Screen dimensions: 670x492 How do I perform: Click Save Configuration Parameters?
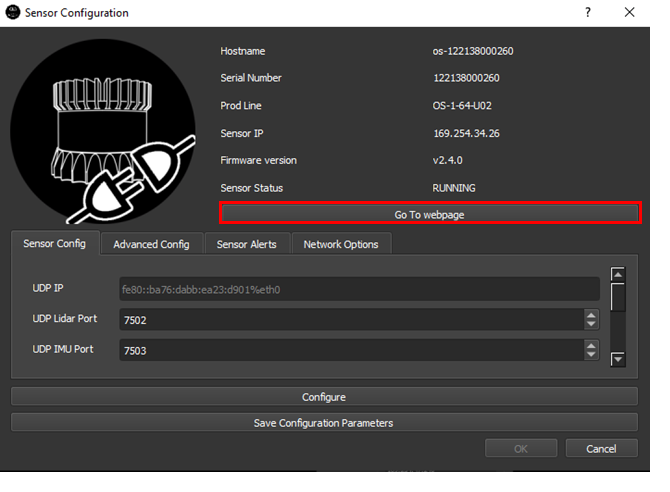pyautogui.click(x=323, y=422)
